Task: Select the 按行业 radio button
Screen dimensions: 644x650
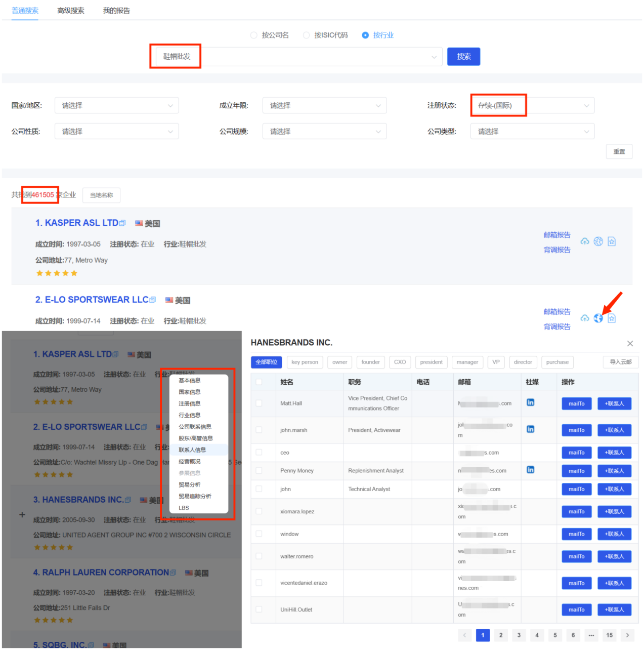Action: [x=365, y=35]
